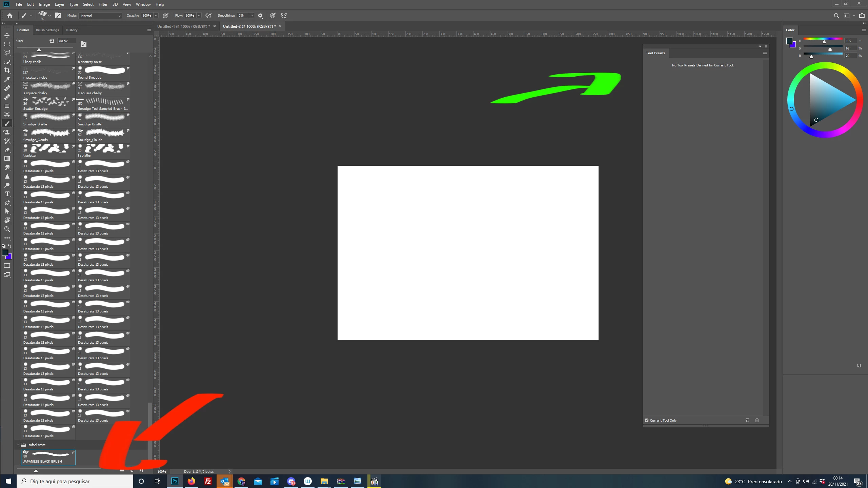Select the Eraser tool
Viewport: 868px width, 488px height.
pyautogui.click(x=7, y=150)
